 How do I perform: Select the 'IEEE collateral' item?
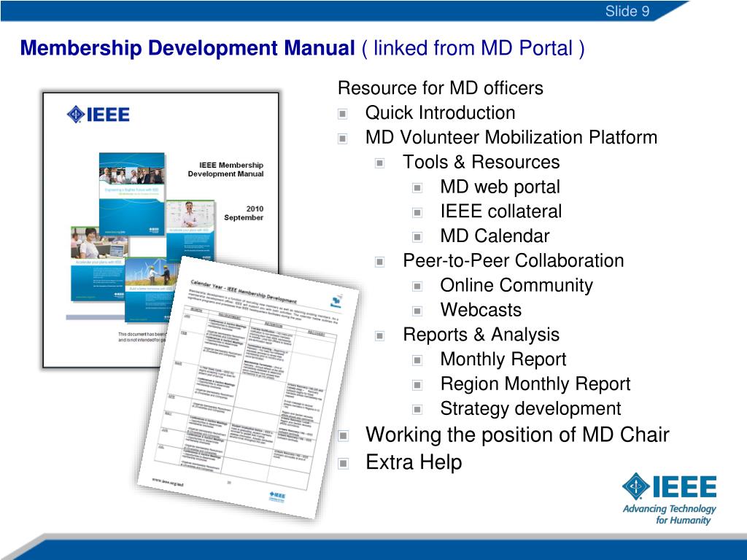click(501, 211)
